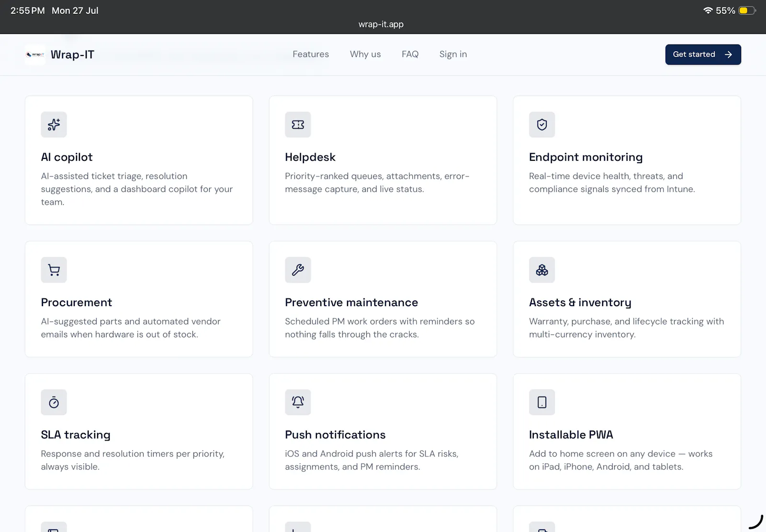Tap the 55% battery percentage

pyautogui.click(x=725, y=11)
